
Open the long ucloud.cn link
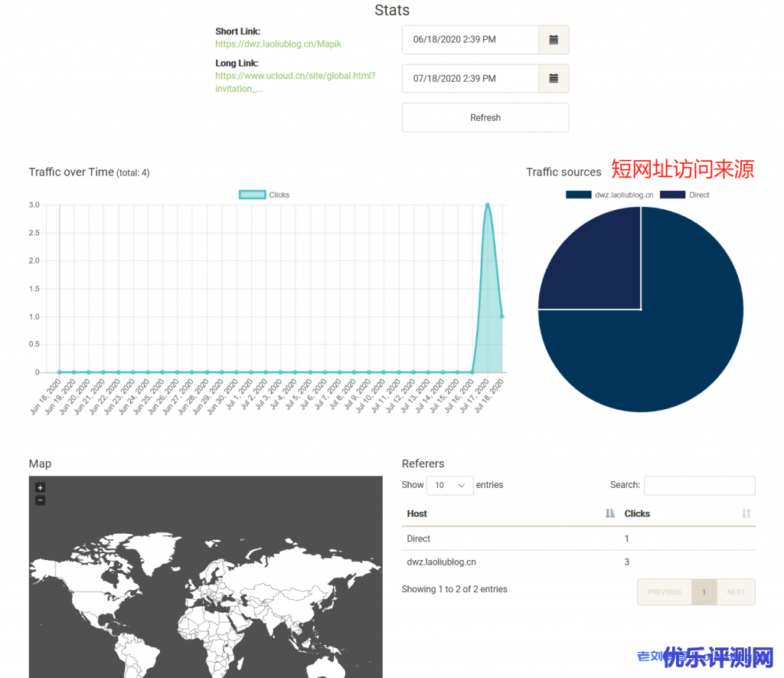[x=295, y=82]
